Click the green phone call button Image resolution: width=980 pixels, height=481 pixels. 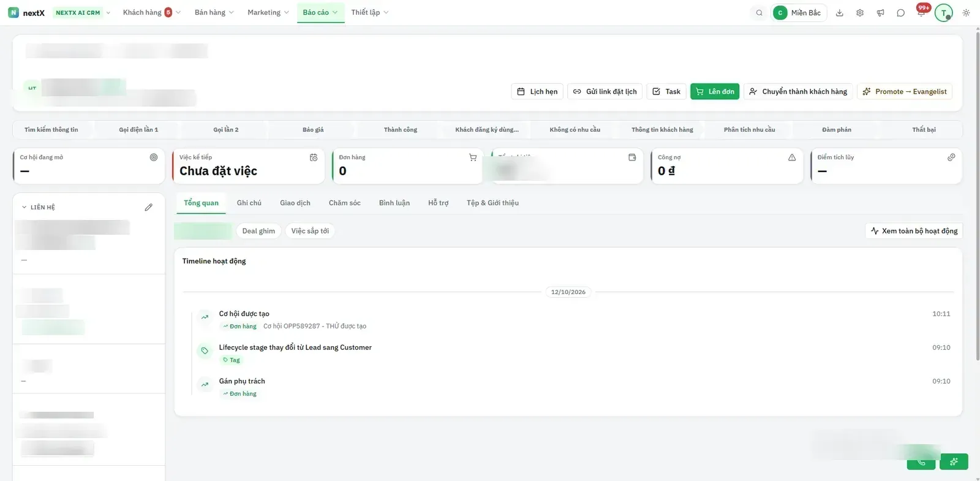[x=921, y=462]
